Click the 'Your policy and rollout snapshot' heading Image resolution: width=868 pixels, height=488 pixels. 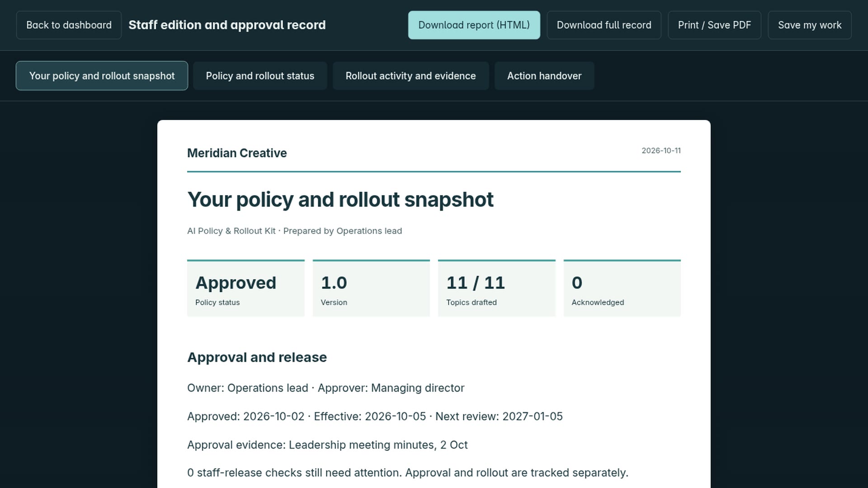340,200
